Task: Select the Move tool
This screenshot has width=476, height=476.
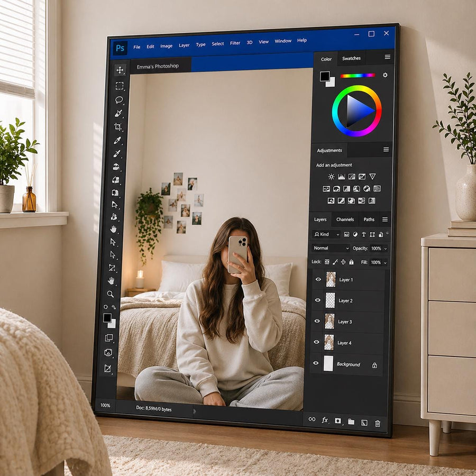Action: [x=120, y=70]
